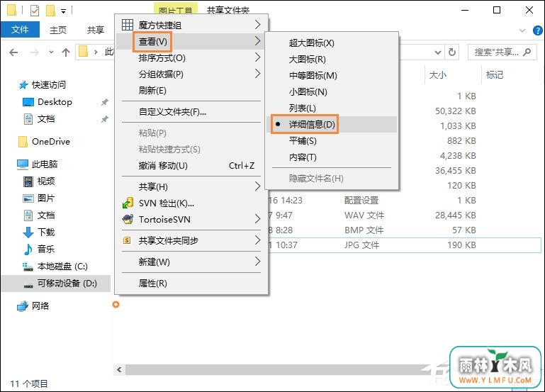The width and height of the screenshot is (545, 392).
Task: Expand 分组依据(P) submenu
Action: coord(191,74)
